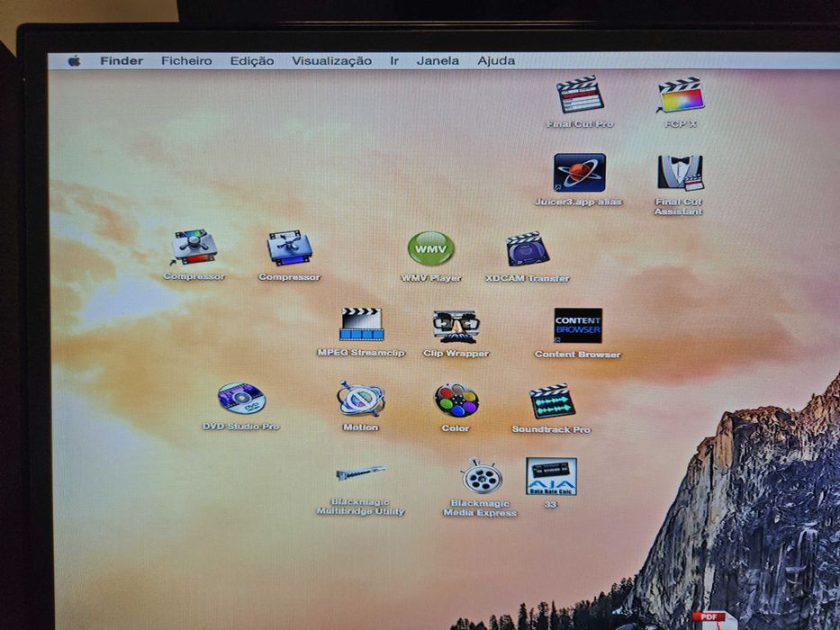Select the Compressor alias icon with shortcut arrow

click(194, 247)
